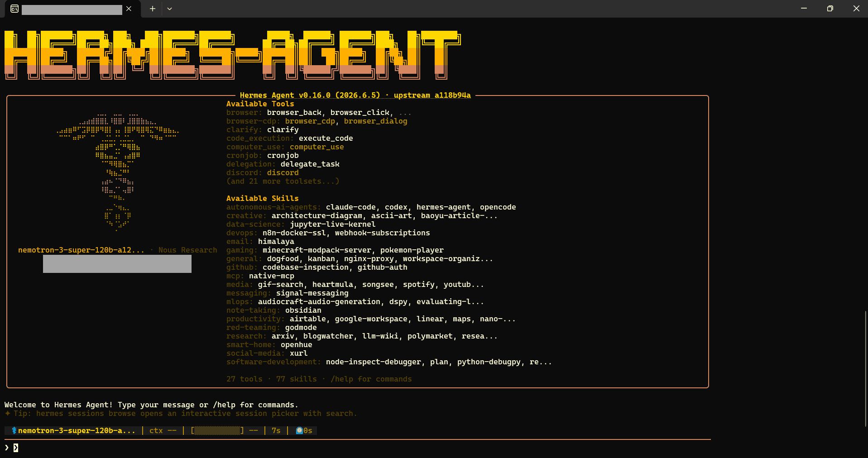Screen dimensions: 868x458
Task: Click 'nginx-proxy' skill name
Action: [x=369, y=258]
